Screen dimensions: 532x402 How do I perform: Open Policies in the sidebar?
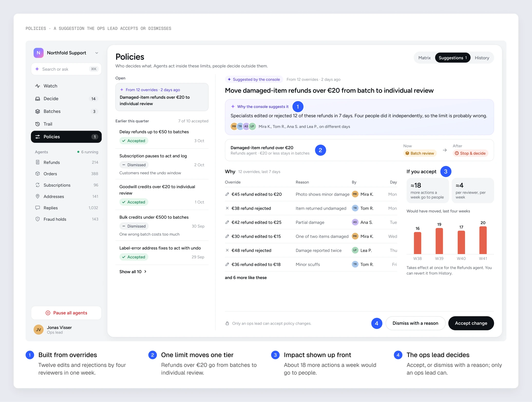point(66,137)
